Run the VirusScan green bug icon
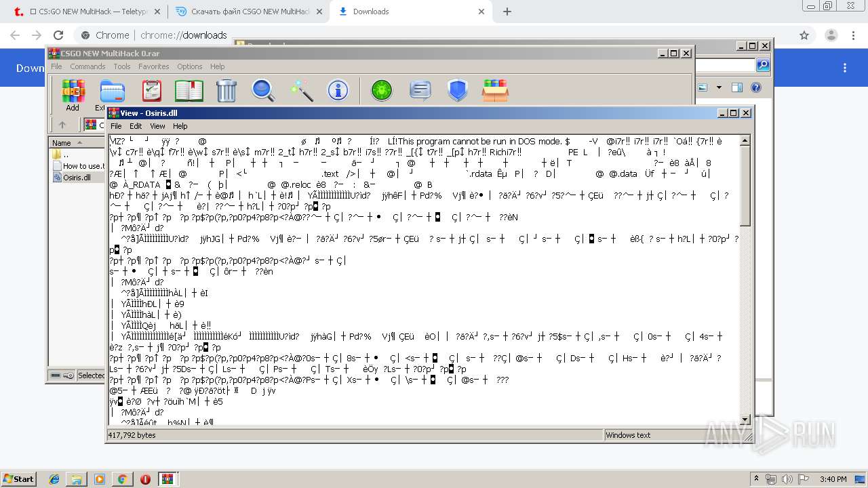Screen dimensions: 868x488 382,90
